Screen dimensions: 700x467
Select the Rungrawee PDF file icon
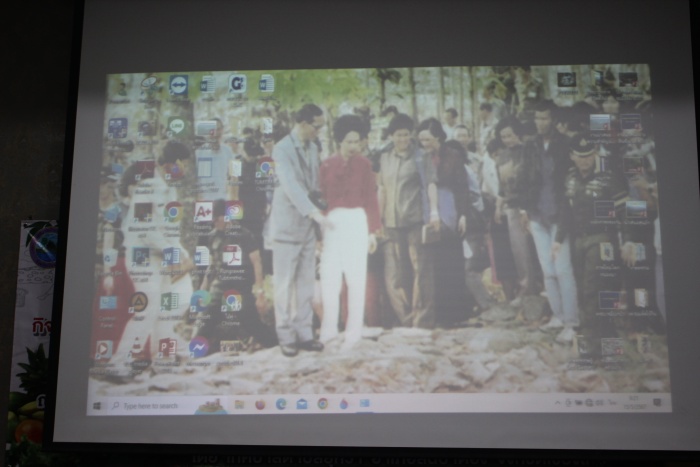pos(232,256)
